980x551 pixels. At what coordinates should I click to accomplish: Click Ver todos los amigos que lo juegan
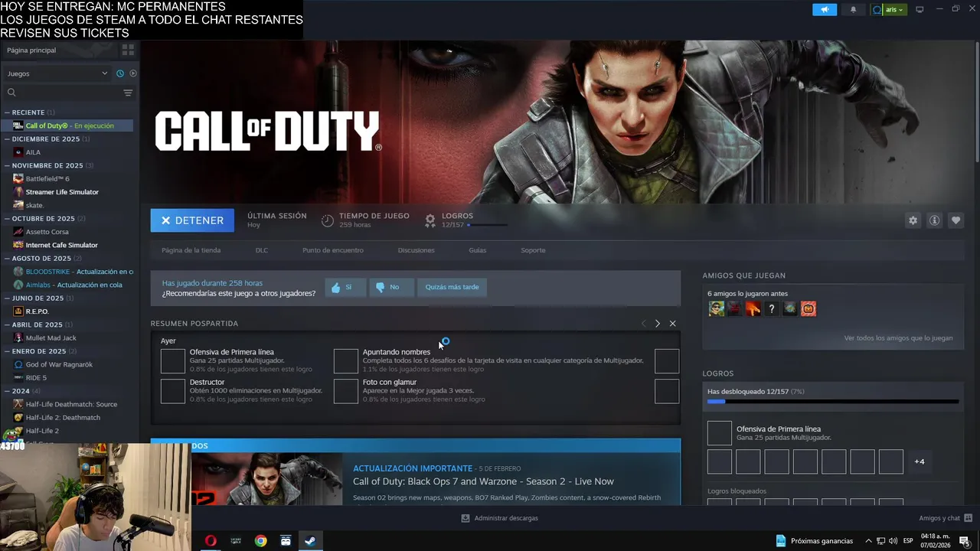(898, 337)
